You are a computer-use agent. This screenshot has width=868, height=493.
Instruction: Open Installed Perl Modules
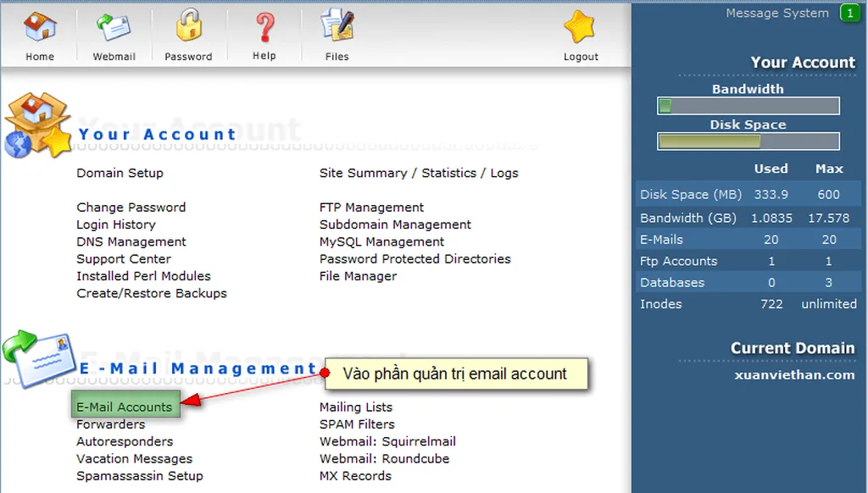(x=143, y=276)
